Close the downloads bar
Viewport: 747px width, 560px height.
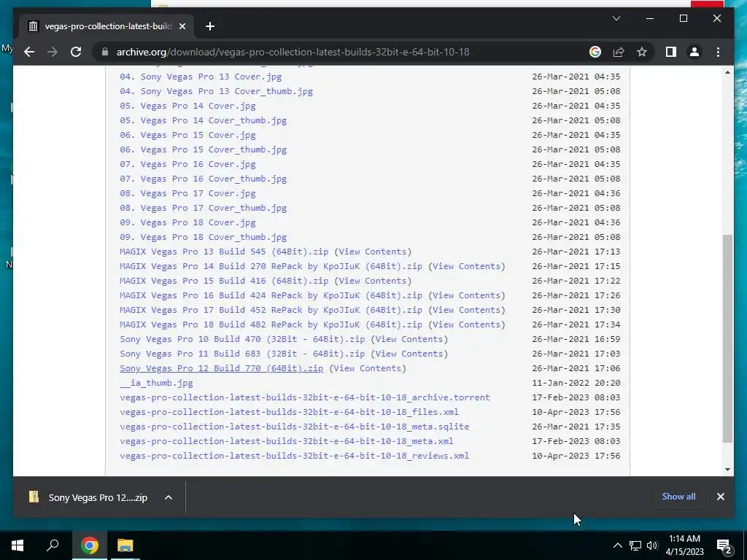coord(720,496)
